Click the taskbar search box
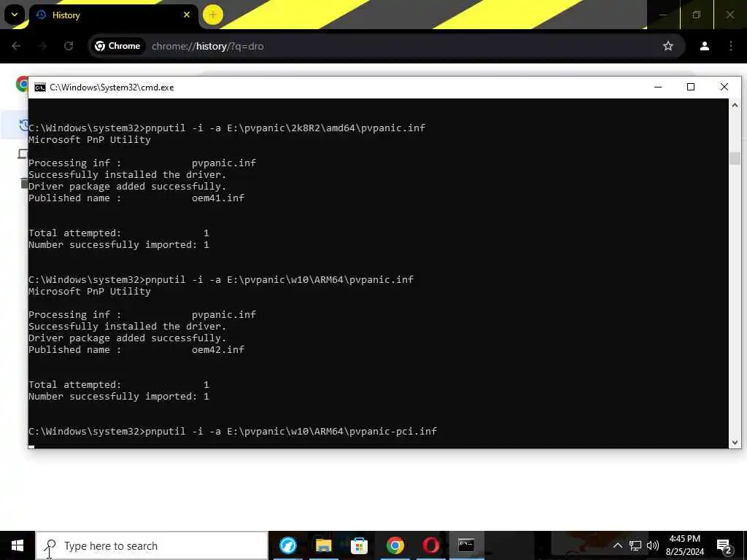This screenshot has width=747, height=560. pyautogui.click(x=152, y=545)
